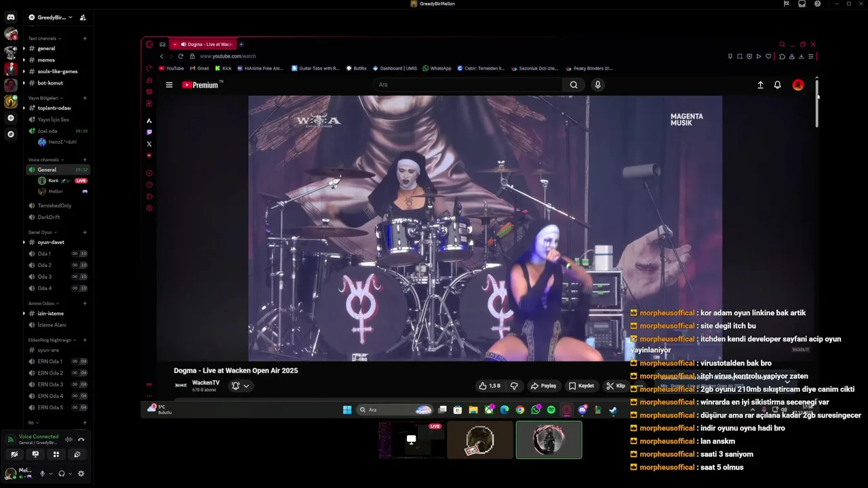Select the highlighted hooded avatar tile
This screenshot has height=488, width=868.
click(x=549, y=440)
